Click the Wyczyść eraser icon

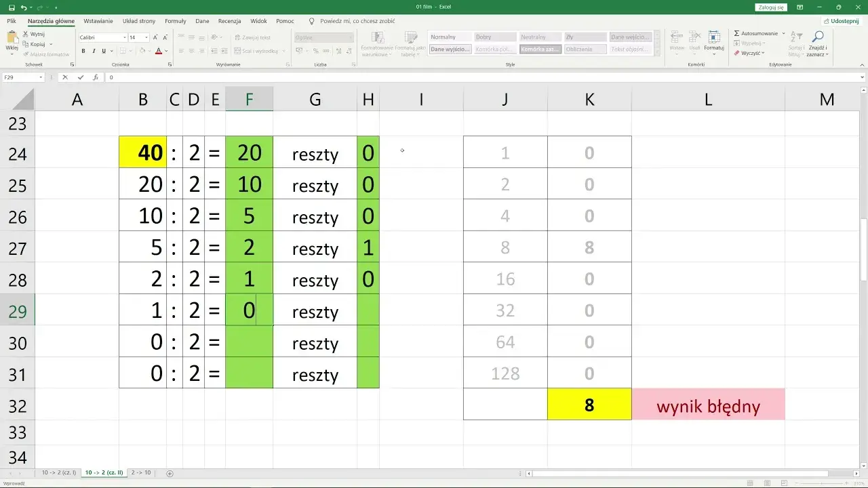736,52
